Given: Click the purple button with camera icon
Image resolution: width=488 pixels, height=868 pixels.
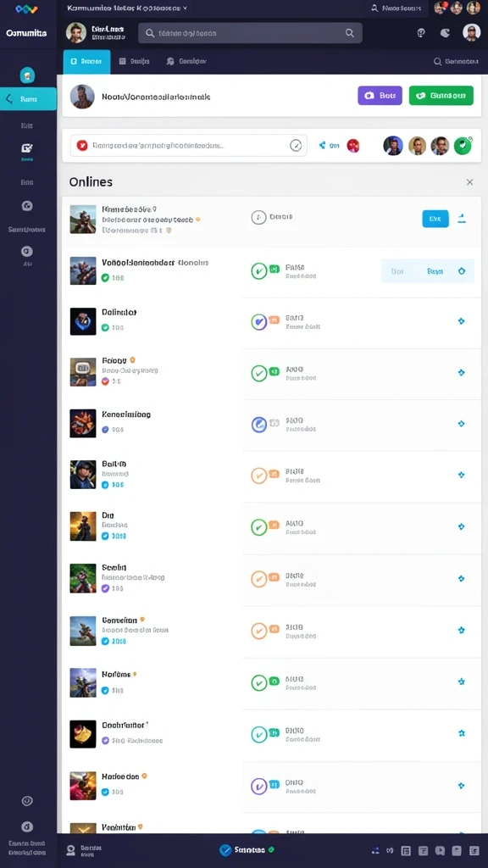Looking at the screenshot, I should [x=380, y=95].
